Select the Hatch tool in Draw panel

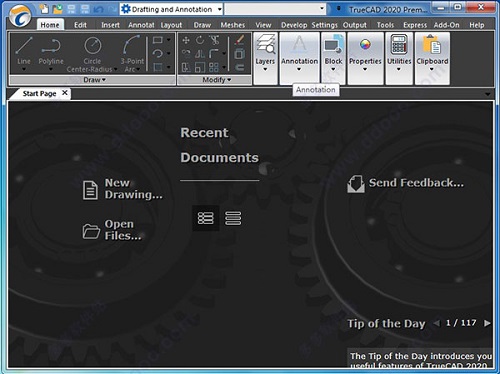(x=157, y=67)
